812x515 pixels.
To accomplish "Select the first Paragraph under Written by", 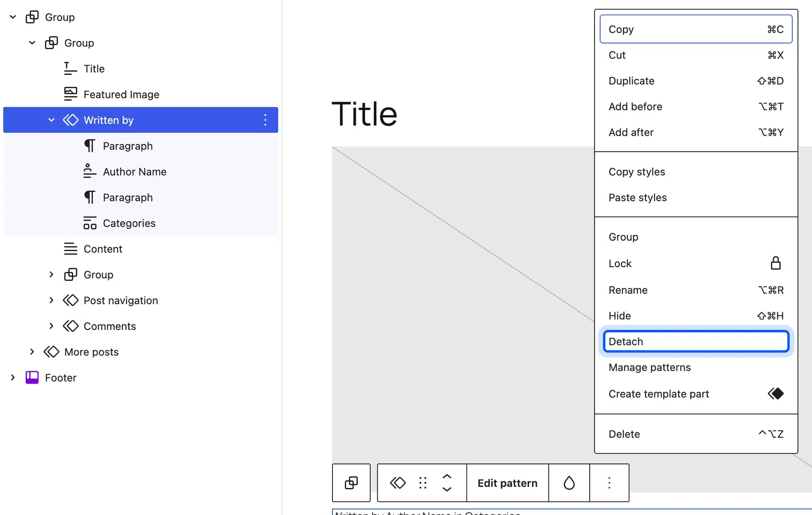I will [x=141, y=146].
